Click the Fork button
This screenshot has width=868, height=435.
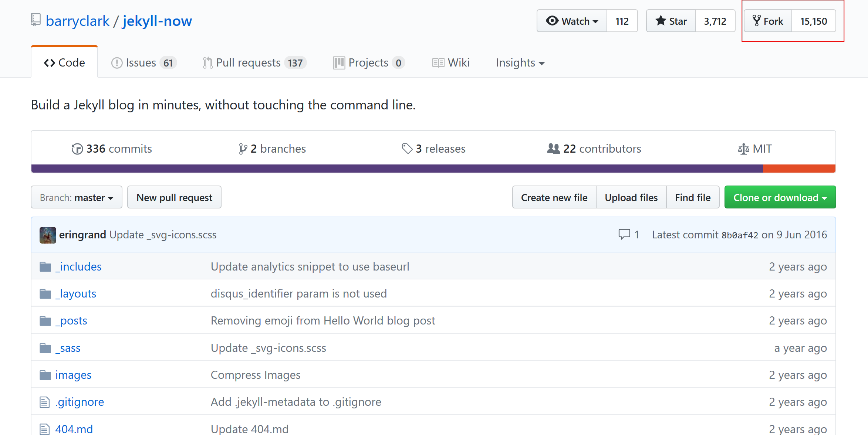tap(768, 21)
